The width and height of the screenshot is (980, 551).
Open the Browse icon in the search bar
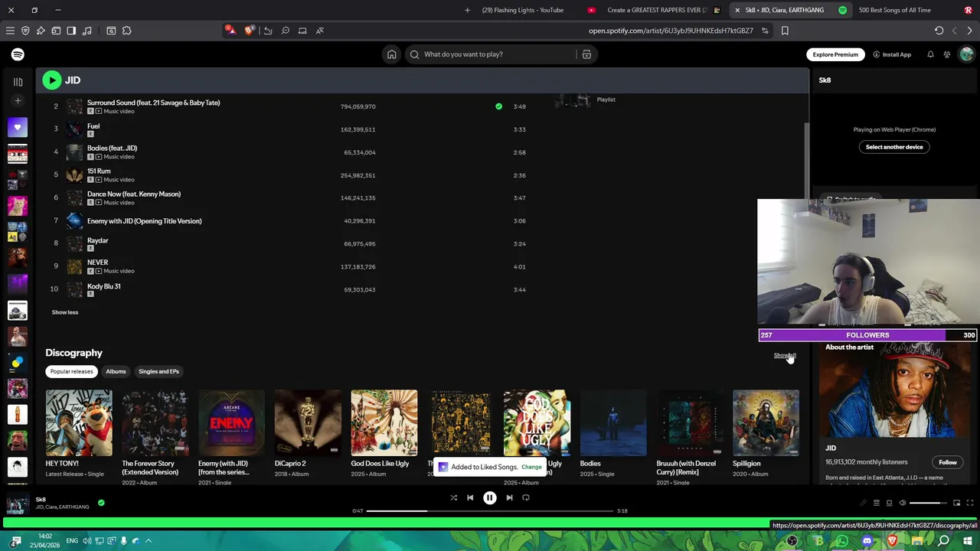coord(586,54)
